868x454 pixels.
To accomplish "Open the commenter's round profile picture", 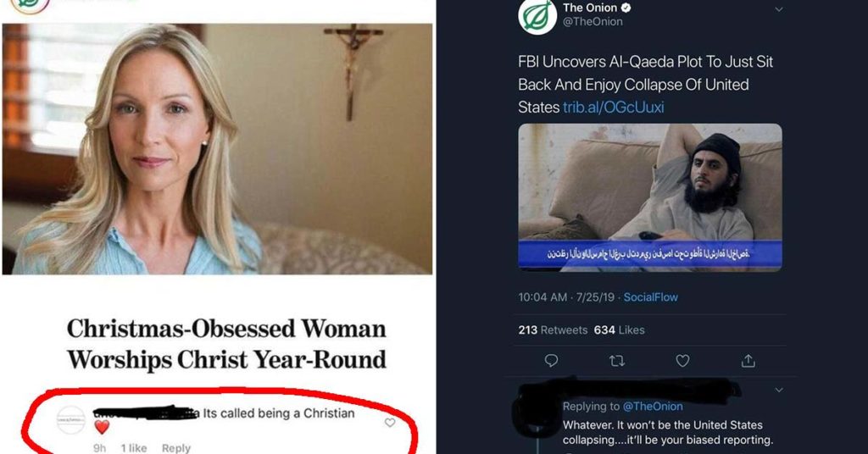I will pyautogui.click(x=71, y=420).
